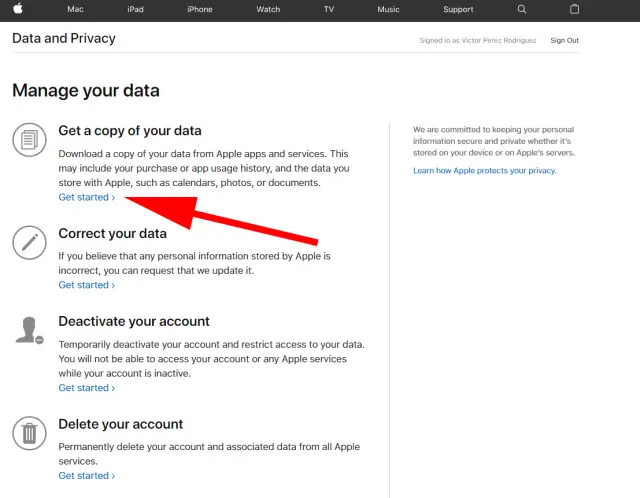
Task: Click Get started under Deactivate your account
Action: (x=86, y=388)
